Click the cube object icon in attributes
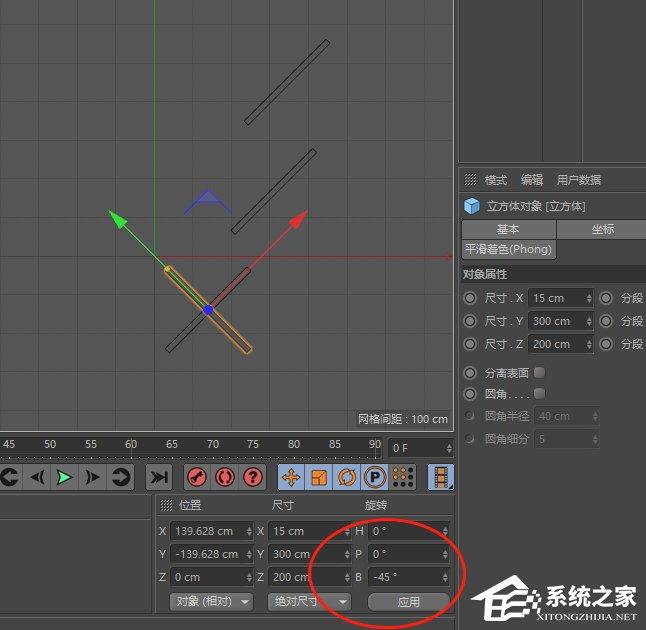Screen dimensions: 646x630 click(472, 206)
